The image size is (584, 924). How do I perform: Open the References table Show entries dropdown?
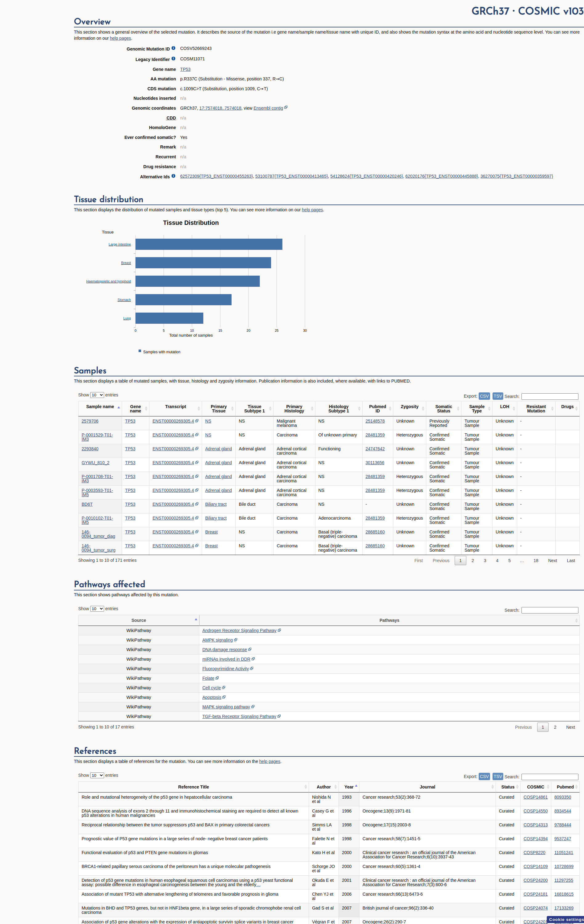(97, 775)
